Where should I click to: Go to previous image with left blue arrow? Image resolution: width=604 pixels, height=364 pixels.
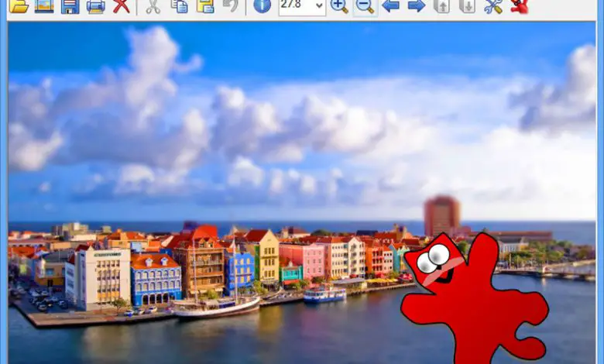[390, 5]
